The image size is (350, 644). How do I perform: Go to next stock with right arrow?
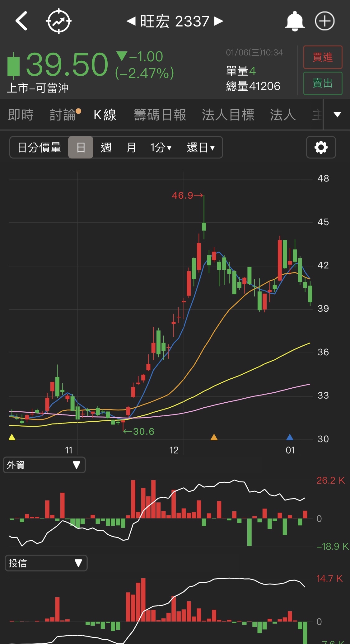219,21
